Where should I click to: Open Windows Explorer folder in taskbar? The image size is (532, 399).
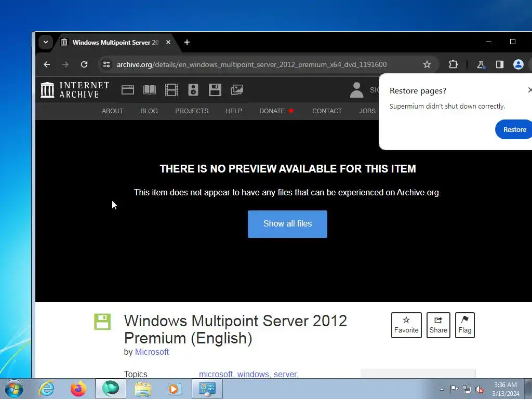143,389
